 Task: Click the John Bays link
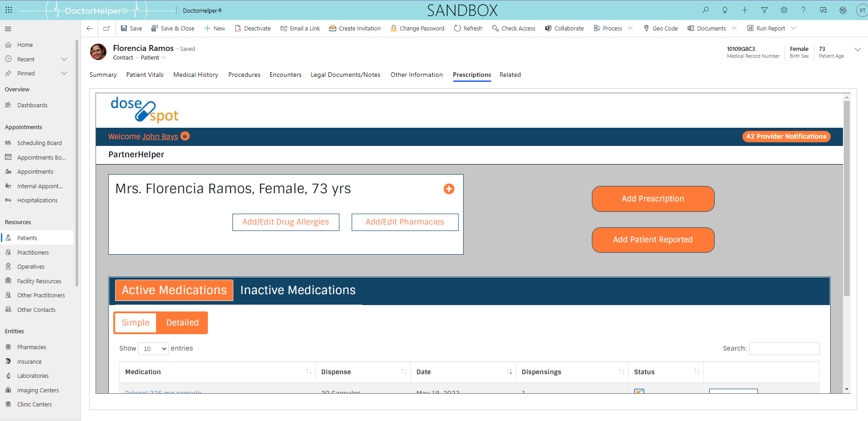click(x=160, y=136)
